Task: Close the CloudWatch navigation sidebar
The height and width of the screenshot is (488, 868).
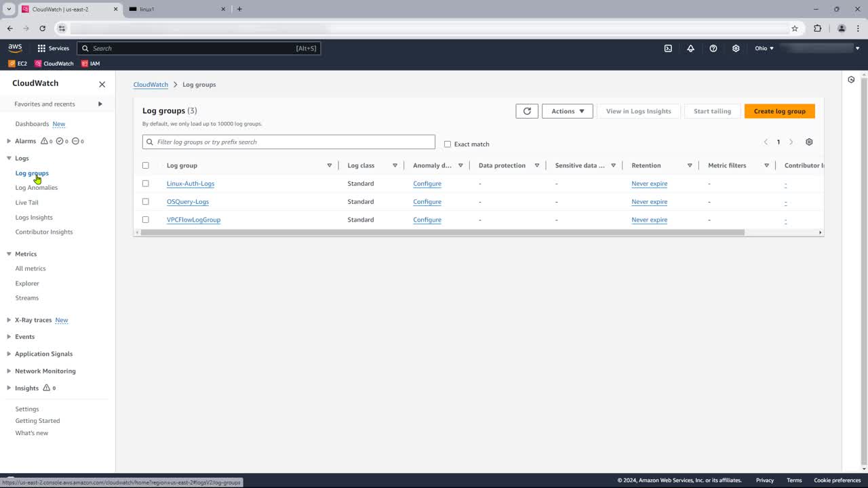Action: [x=102, y=84]
